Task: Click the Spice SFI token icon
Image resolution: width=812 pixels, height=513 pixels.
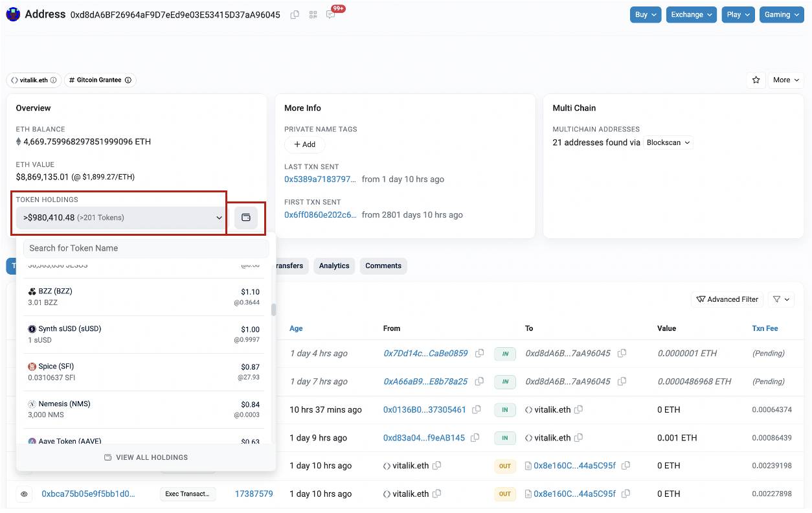Action: [32, 367]
